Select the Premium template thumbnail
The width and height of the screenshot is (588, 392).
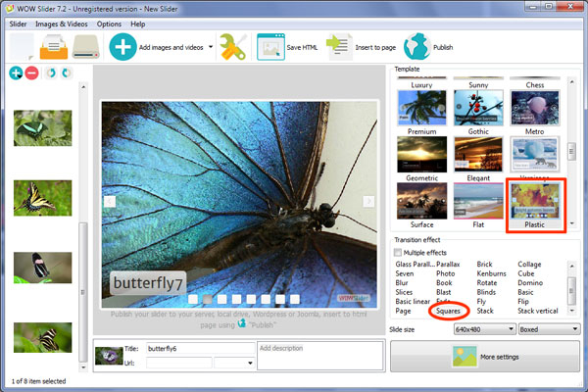coord(421,108)
